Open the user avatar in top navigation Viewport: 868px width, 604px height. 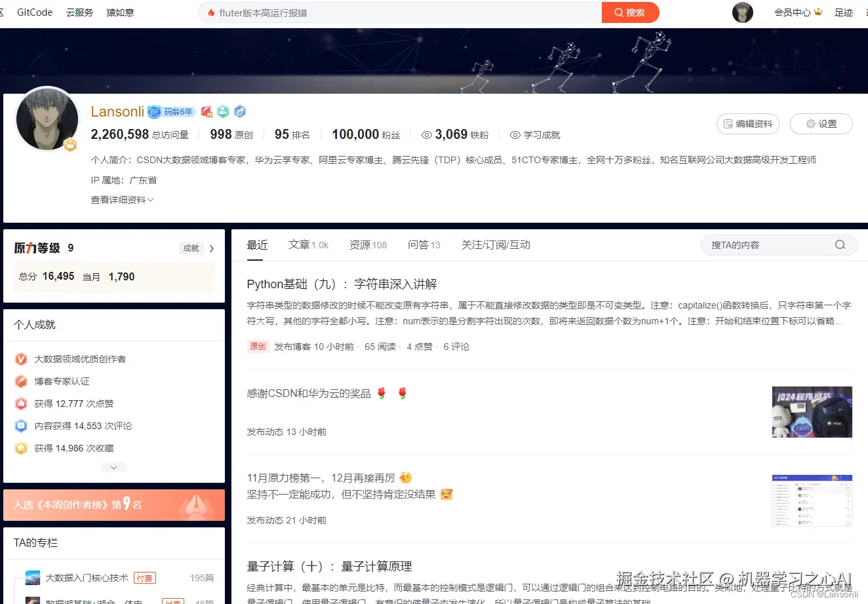pyautogui.click(x=742, y=12)
